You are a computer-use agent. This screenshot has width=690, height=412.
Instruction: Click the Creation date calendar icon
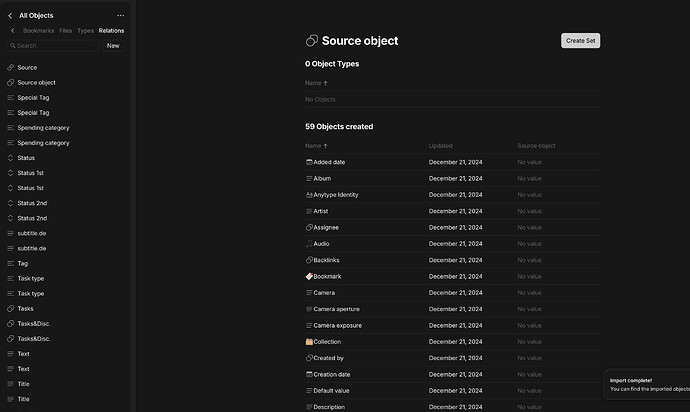309,374
